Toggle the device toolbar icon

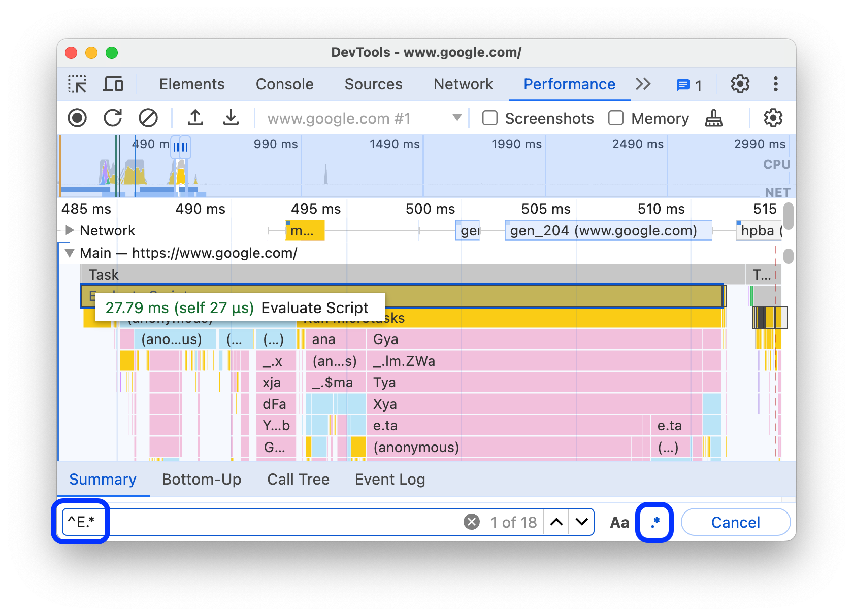pyautogui.click(x=113, y=84)
